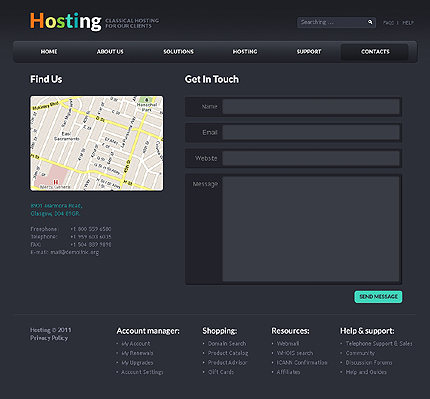Click into the Message text area

tap(311, 229)
